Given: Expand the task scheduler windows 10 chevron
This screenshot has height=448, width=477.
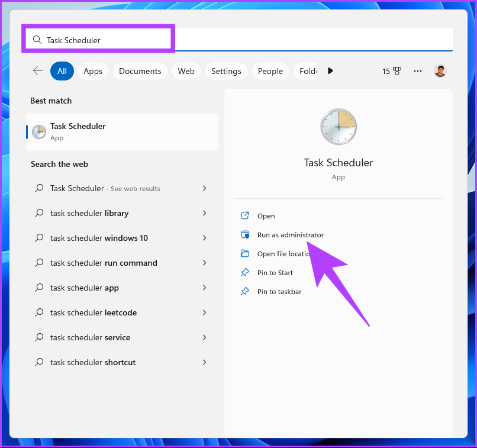Looking at the screenshot, I should click(x=204, y=238).
